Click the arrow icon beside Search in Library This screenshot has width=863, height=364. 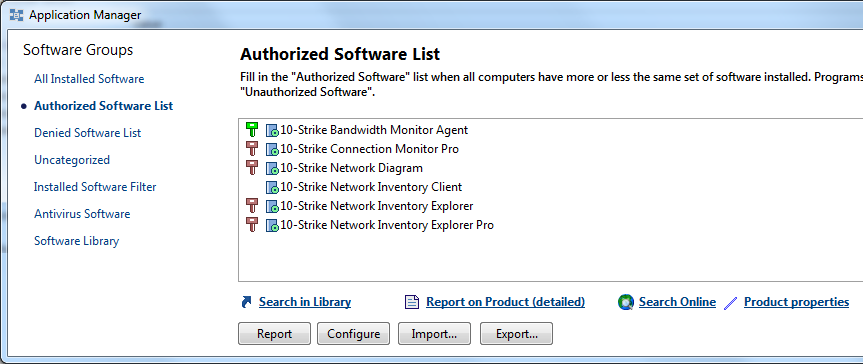(x=247, y=302)
